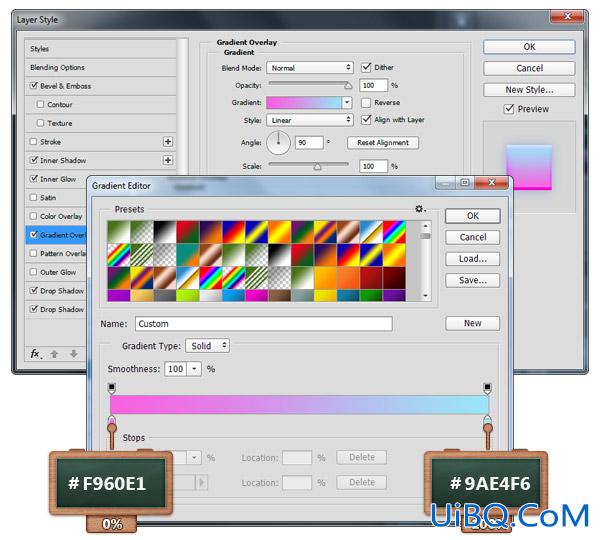Click the New Style button
This screenshot has width=600, height=540.
[x=529, y=90]
